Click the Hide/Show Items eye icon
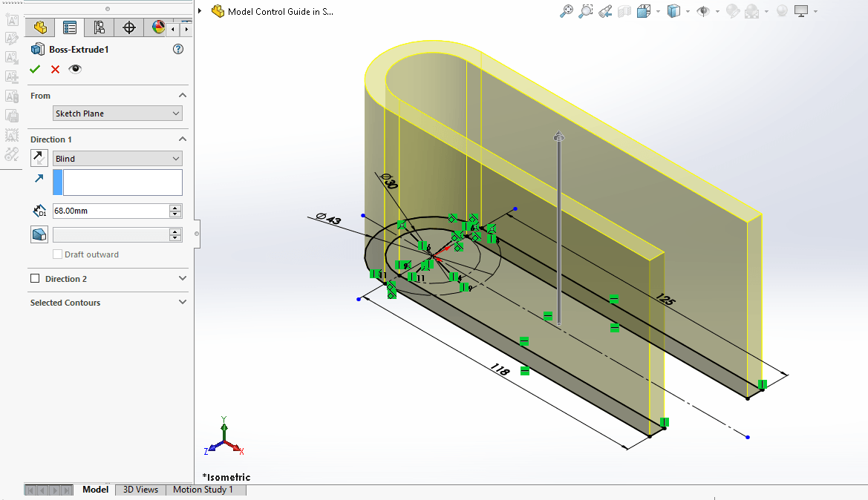868x500 pixels. 702,10
